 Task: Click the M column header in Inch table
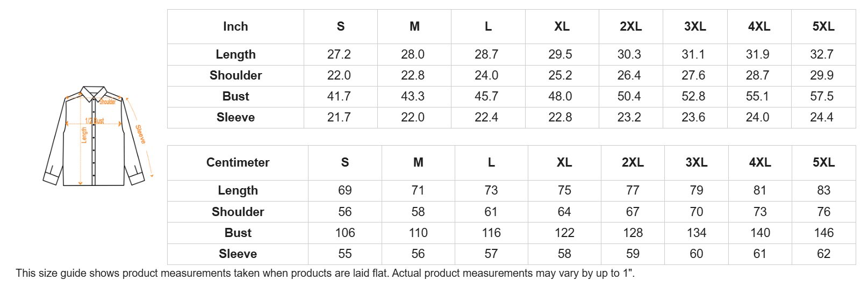click(x=414, y=26)
